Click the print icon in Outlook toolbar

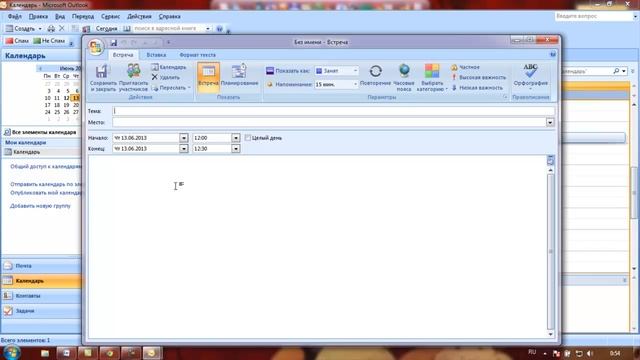coord(51,29)
